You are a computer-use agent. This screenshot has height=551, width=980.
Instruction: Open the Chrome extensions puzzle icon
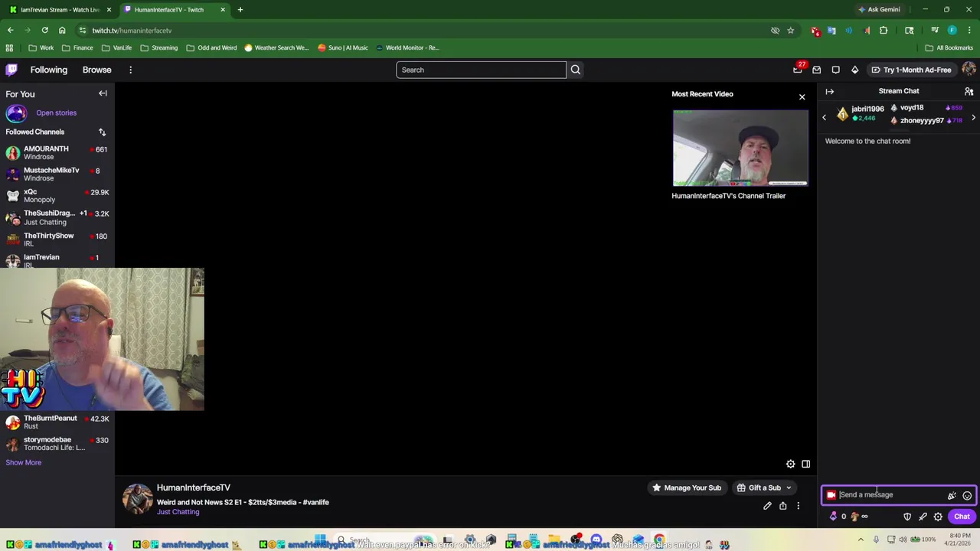pos(884,31)
